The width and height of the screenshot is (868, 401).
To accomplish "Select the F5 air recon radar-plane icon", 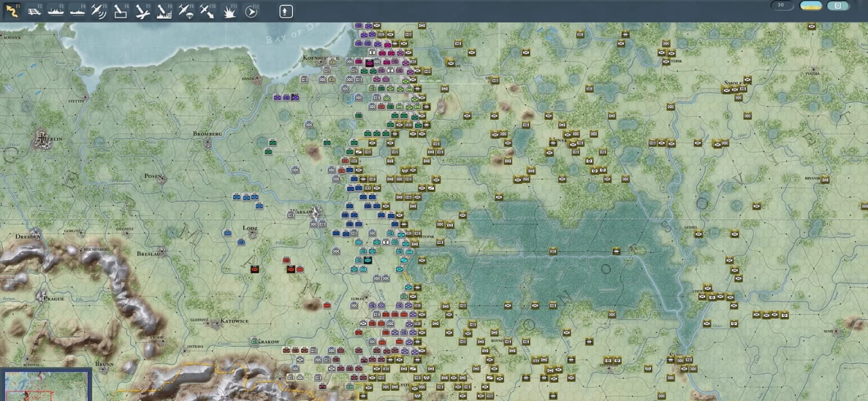I will 99,11.
